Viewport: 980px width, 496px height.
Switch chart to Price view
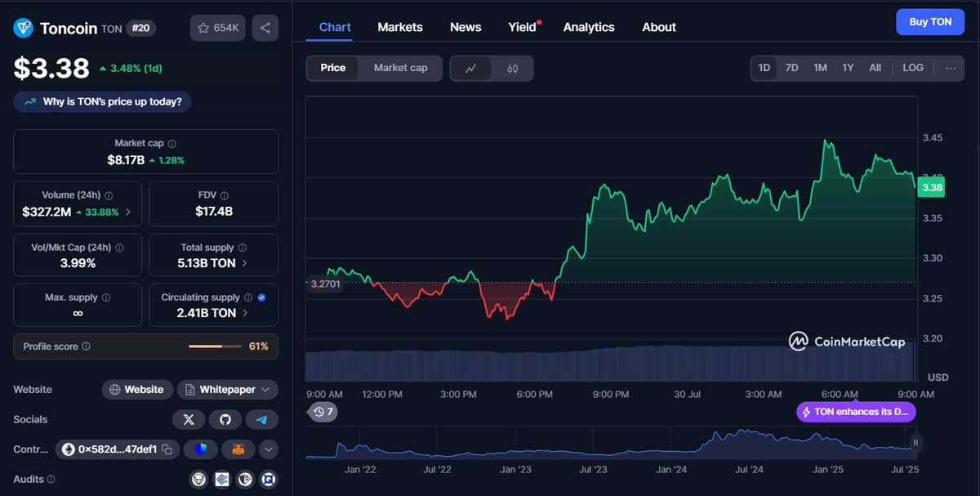[332, 68]
